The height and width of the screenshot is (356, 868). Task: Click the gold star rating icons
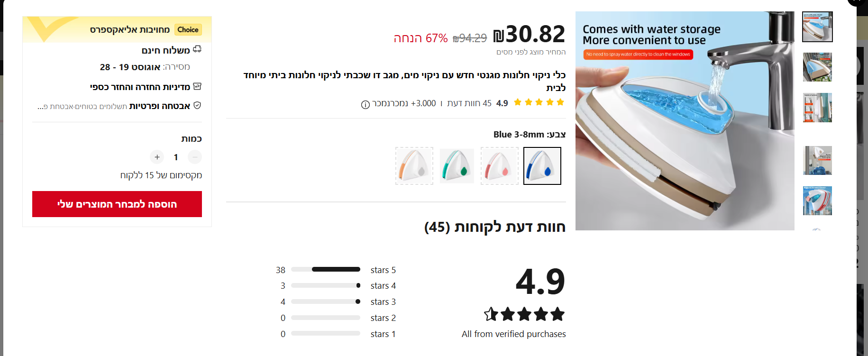point(539,102)
